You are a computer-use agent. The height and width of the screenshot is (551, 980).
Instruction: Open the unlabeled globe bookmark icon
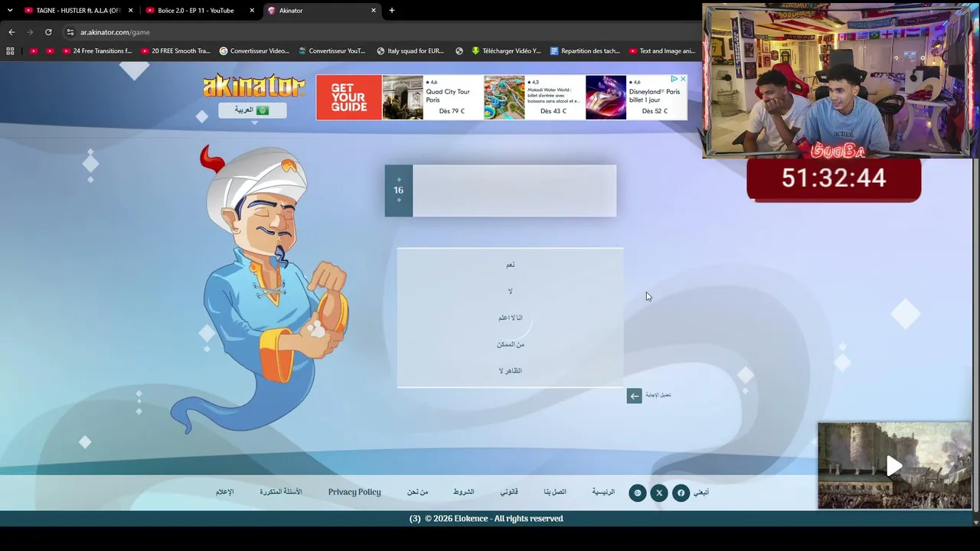[x=459, y=51]
